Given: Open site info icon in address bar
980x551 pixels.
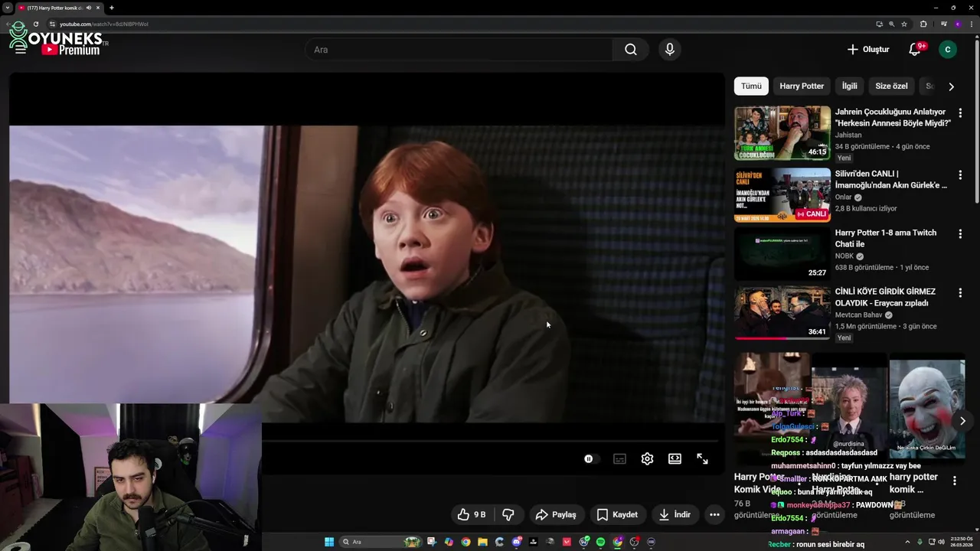Looking at the screenshot, I should [x=52, y=24].
